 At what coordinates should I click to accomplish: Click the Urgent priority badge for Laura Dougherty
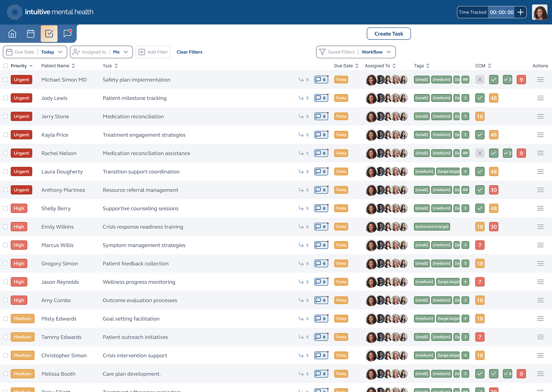tap(21, 171)
